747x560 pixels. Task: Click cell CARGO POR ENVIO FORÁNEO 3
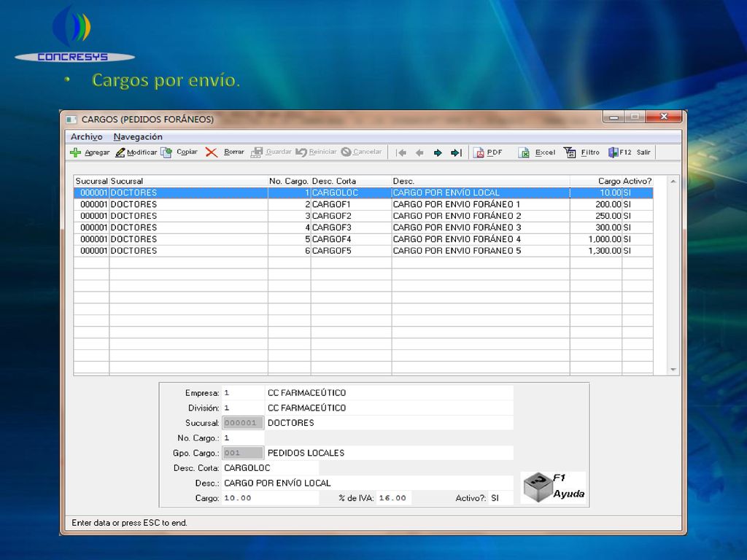[481, 227]
